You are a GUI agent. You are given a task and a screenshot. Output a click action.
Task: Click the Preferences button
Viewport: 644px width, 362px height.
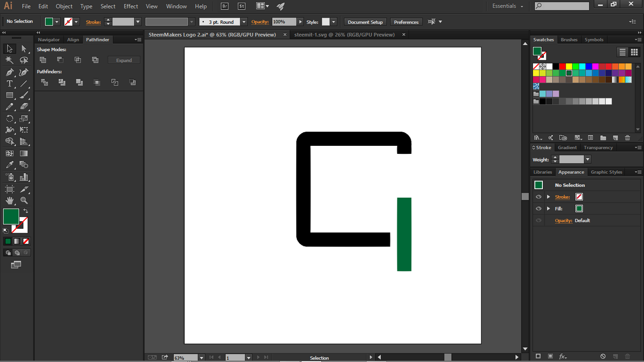tap(406, 22)
